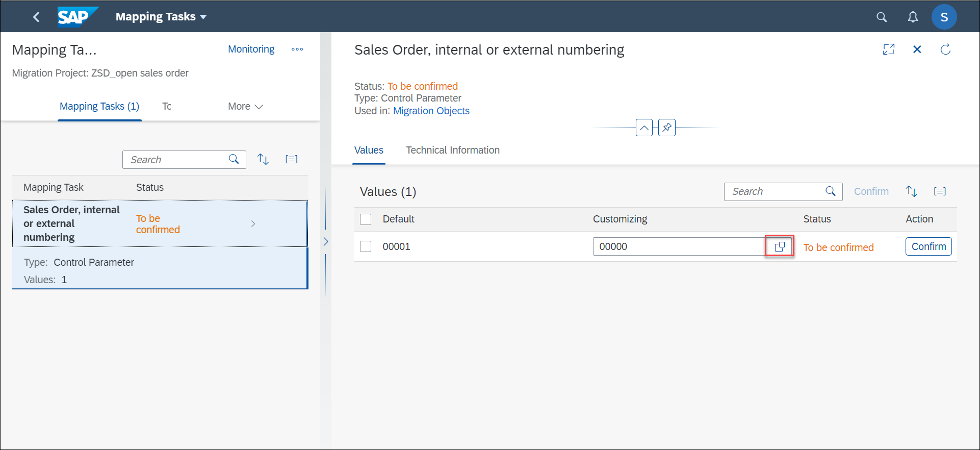Viewport: 980px width, 450px height.
Task: Enter full screen mode for the detail panel
Action: click(x=889, y=49)
